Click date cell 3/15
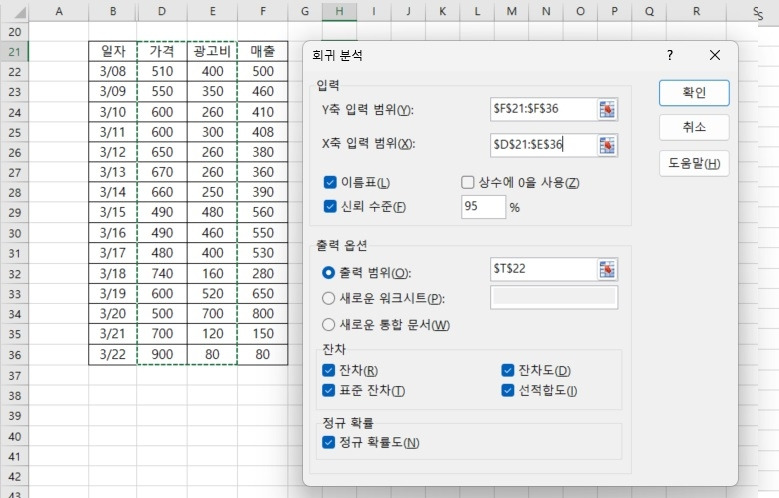Image resolution: width=779 pixels, height=498 pixels. click(x=113, y=213)
